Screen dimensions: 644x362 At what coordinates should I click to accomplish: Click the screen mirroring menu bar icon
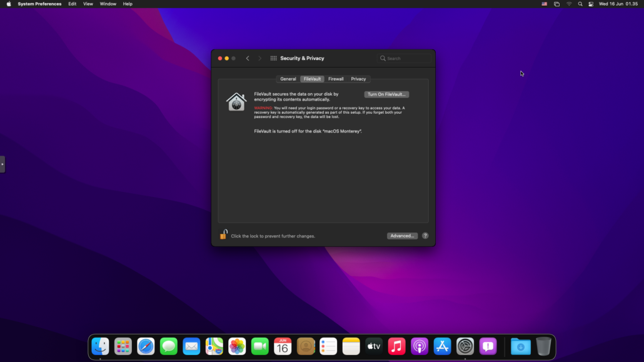tap(557, 4)
